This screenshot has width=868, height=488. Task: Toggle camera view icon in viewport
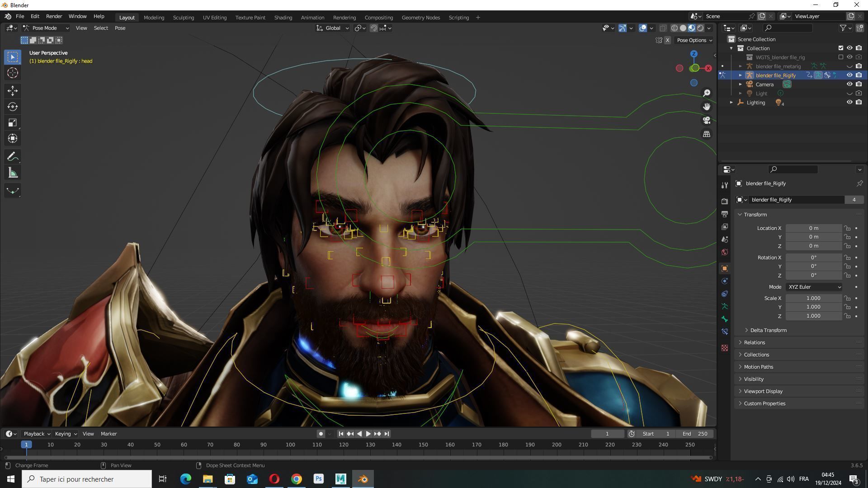point(707,120)
